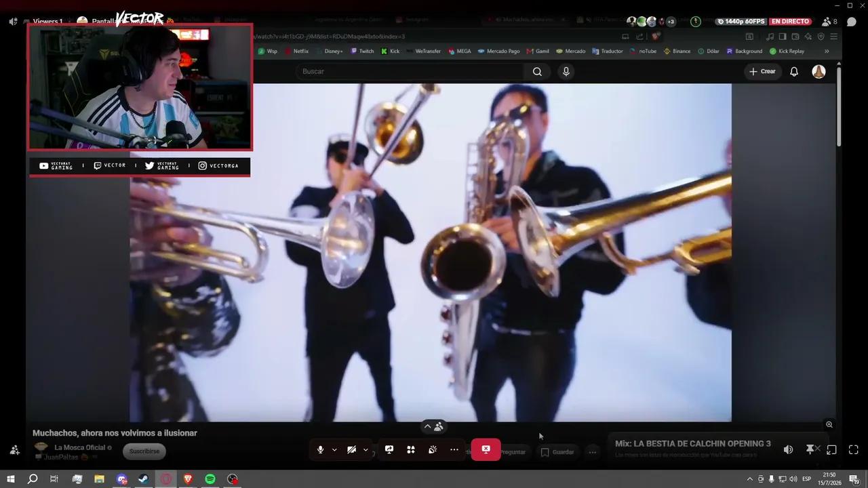Open the Traductor bookmark
This screenshot has width=868, height=488.
[x=607, y=51]
